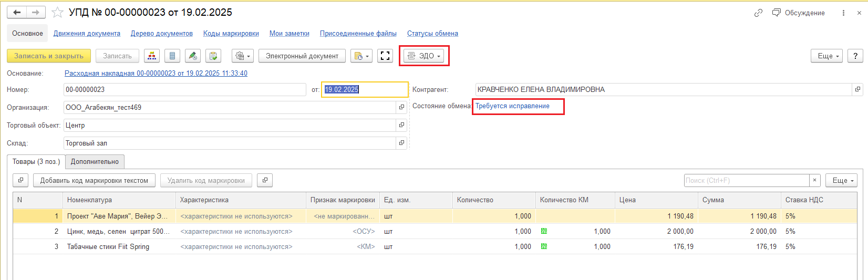Image resolution: width=868 pixels, height=280 pixels.
Task: Click Добавить код маркировки текстом button
Action: click(94, 180)
